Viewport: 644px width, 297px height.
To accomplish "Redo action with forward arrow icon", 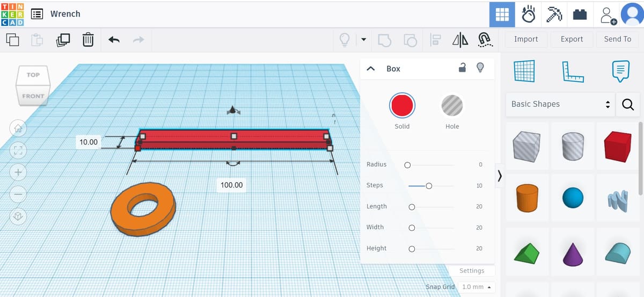I will (138, 39).
